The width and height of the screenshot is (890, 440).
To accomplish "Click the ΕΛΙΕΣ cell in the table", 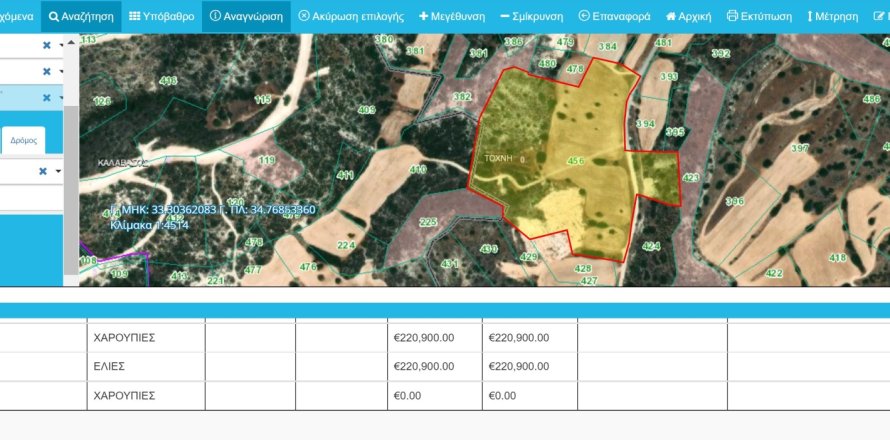I will click(109, 367).
